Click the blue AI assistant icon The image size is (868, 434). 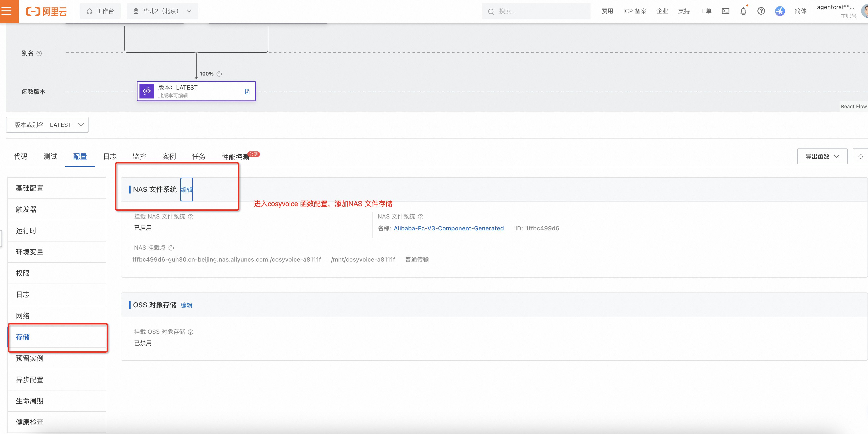(780, 11)
